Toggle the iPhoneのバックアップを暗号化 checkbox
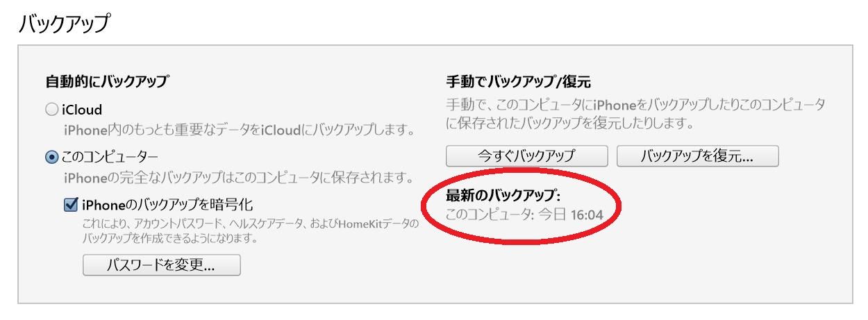 71,205
